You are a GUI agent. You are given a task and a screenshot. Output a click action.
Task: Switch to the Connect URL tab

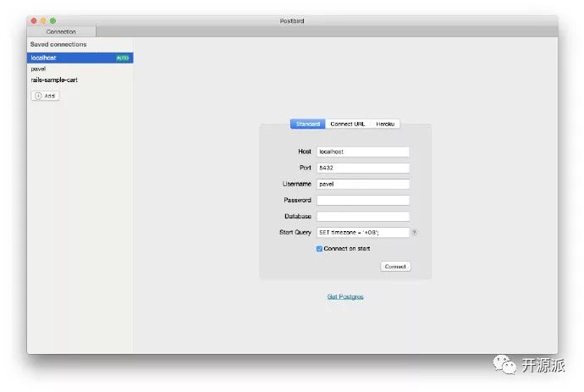coord(348,124)
